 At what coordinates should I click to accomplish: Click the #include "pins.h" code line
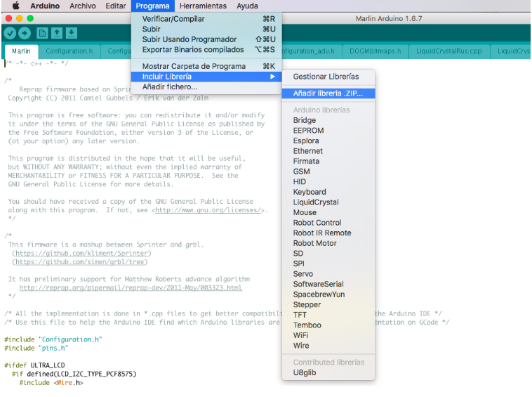click(x=36, y=348)
